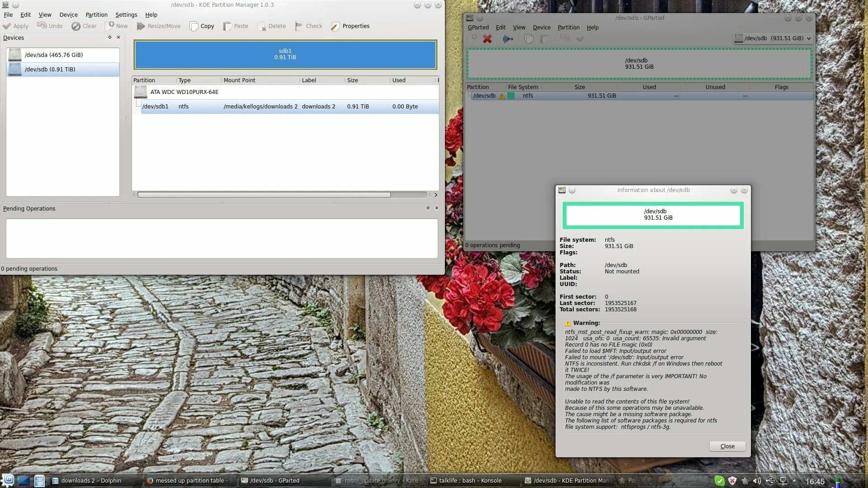
Task: Float the Devices panel with its diamond button
Action: point(109,38)
